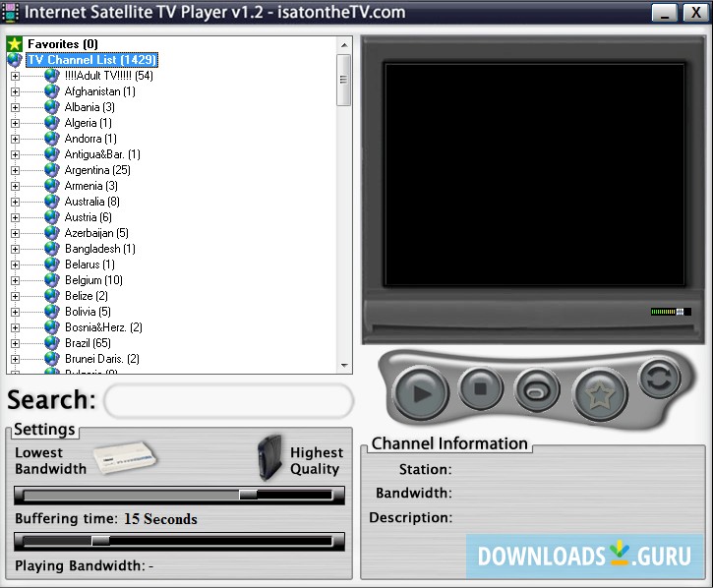Select the Armenia (3) entry
Viewport: 713px width, 588px height.
coord(90,186)
